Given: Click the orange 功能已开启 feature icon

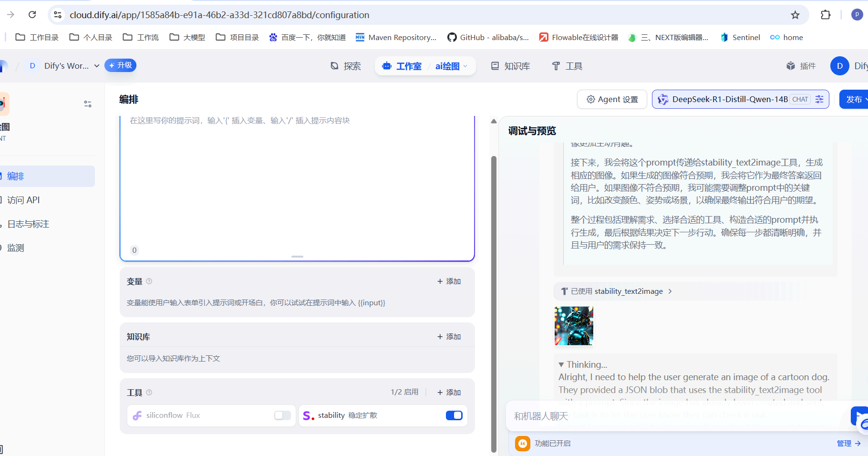Looking at the screenshot, I should pos(523,444).
